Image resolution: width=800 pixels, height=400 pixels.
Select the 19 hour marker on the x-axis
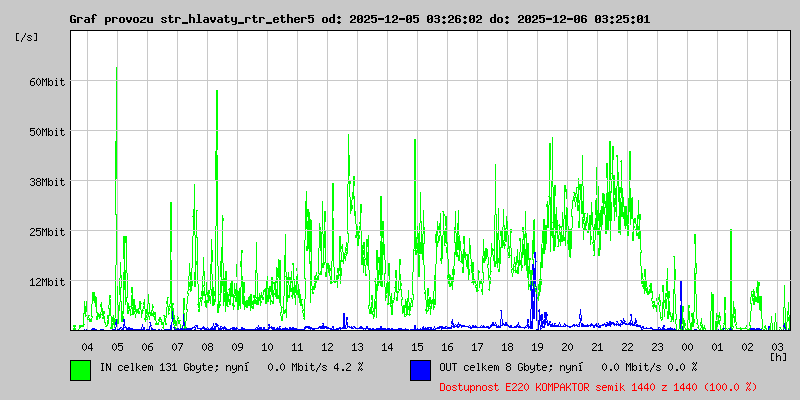click(x=537, y=346)
